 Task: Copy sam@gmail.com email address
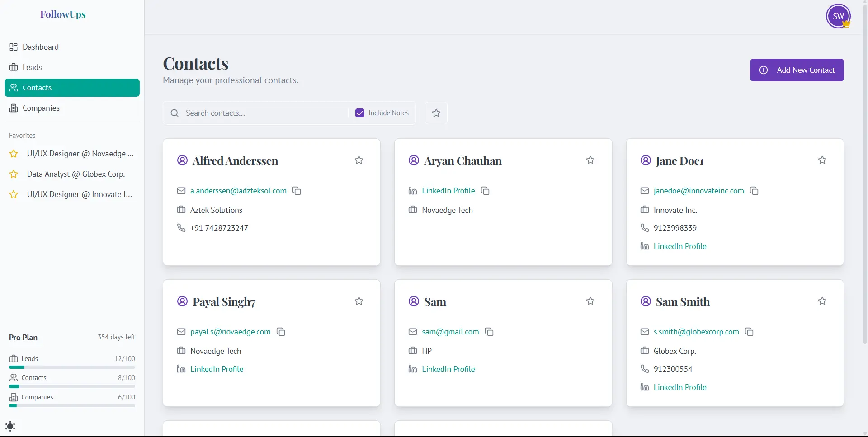(489, 332)
